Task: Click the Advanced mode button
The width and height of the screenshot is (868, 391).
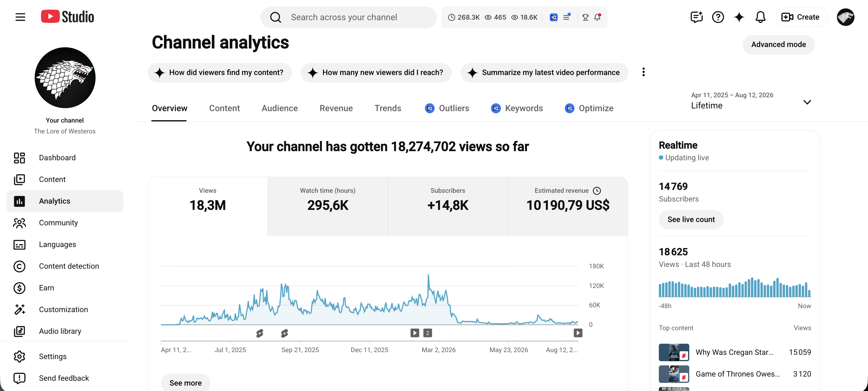Action: (778, 45)
